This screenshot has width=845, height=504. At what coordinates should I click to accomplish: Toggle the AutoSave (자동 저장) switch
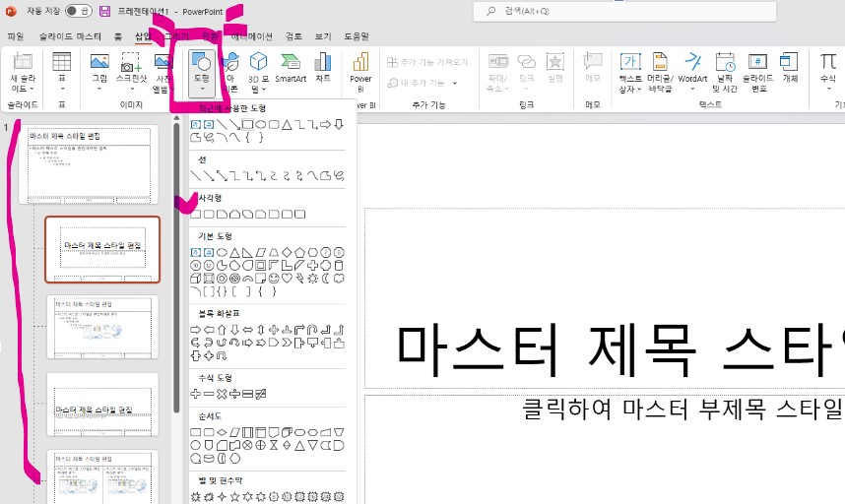tap(78, 11)
